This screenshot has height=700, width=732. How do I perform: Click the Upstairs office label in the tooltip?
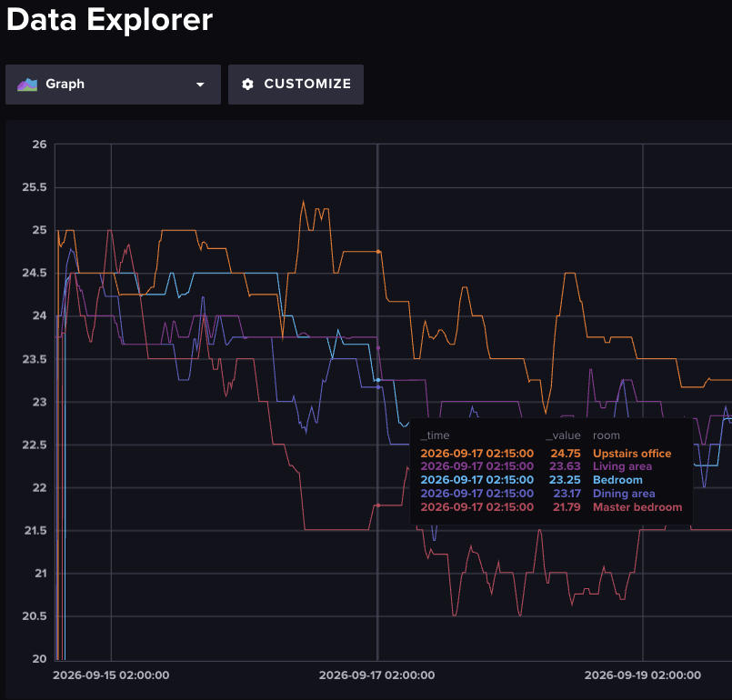(632, 453)
